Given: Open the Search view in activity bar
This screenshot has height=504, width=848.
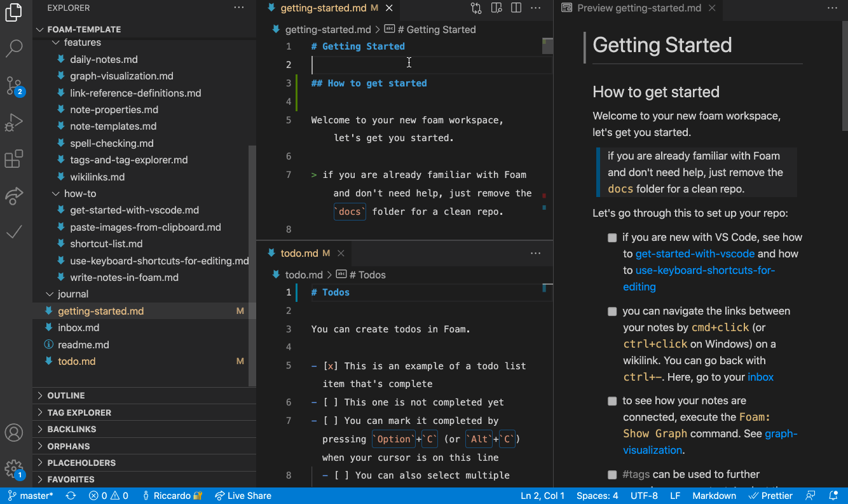Looking at the screenshot, I should (14, 48).
